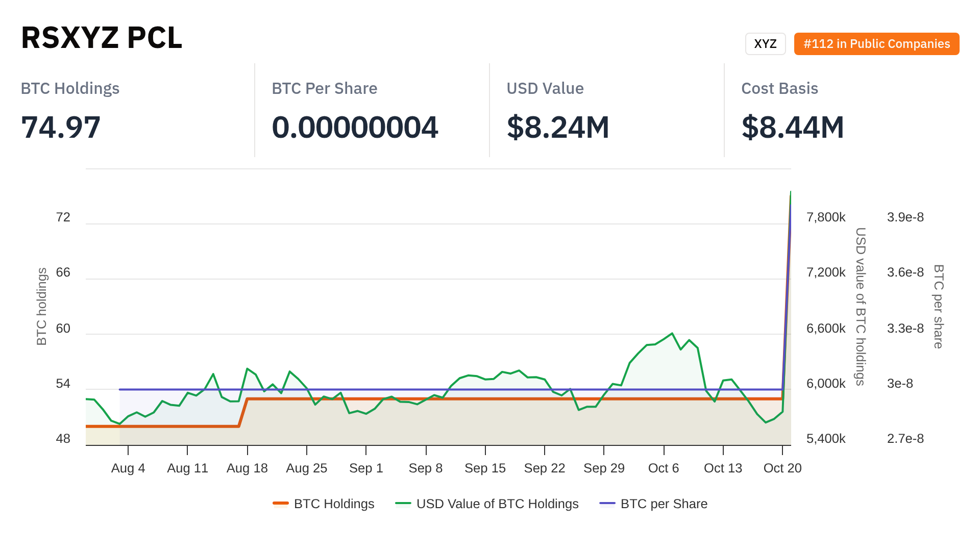This screenshot has width=980, height=551.
Task: Click the Oct 20 x-axis label
Action: tap(782, 468)
